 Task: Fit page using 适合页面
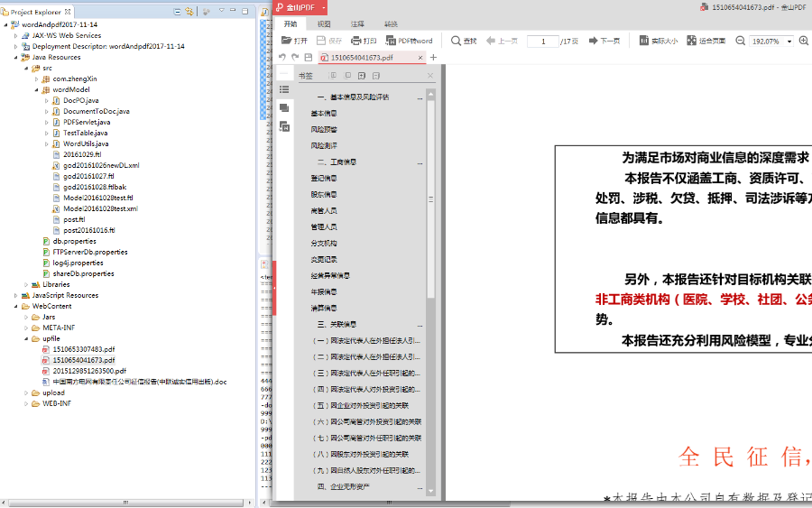tap(706, 41)
